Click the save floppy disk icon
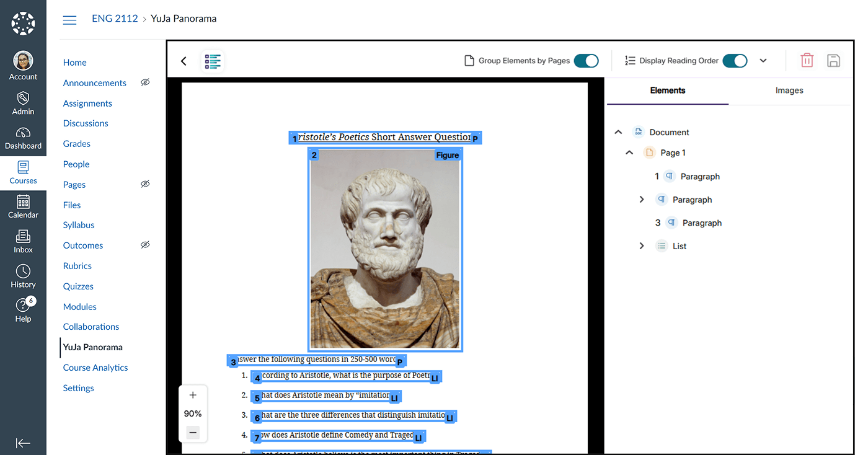The height and width of the screenshot is (455, 868). [x=833, y=60]
